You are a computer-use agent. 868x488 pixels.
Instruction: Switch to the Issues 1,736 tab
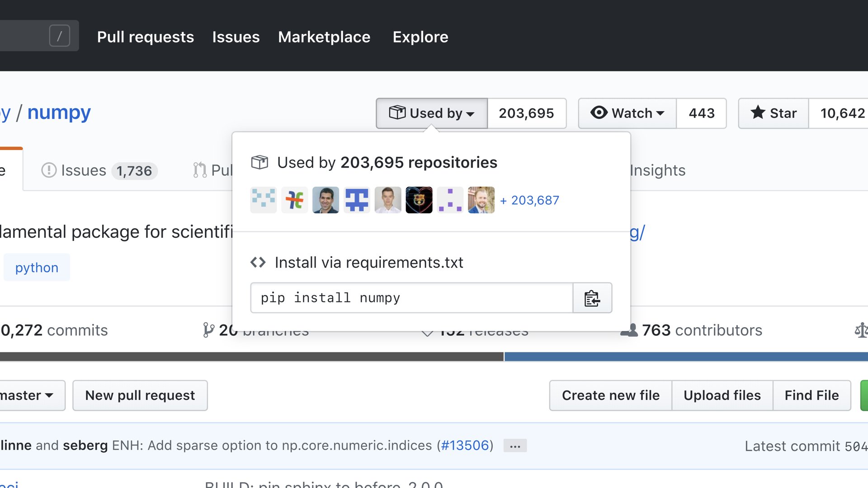pyautogui.click(x=99, y=170)
